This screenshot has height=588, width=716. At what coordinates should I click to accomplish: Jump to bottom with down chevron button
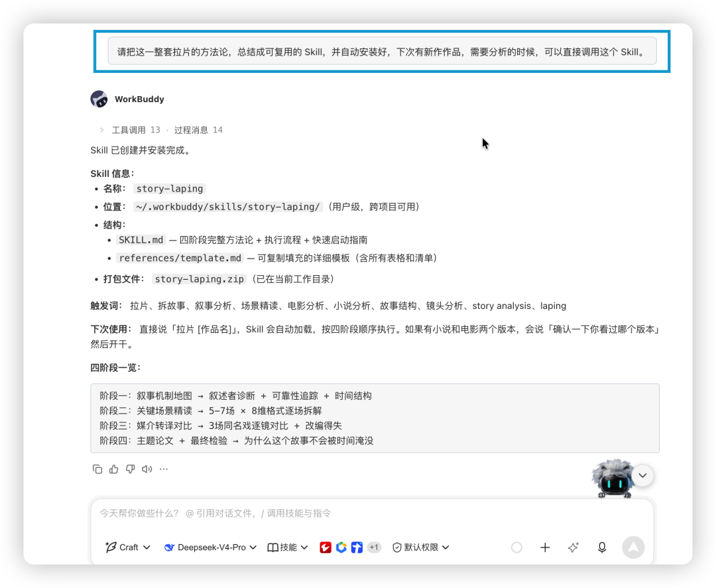(642, 475)
